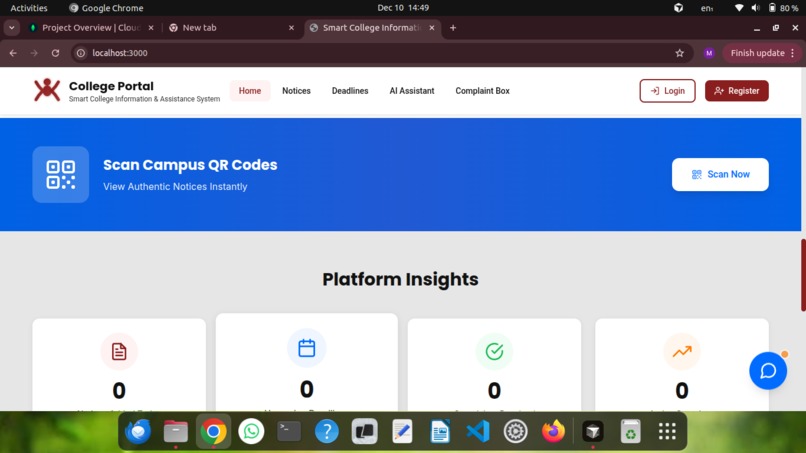Image resolution: width=806 pixels, height=453 pixels.
Task: View site information icon in address bar
Action: (x=81, y=53)
